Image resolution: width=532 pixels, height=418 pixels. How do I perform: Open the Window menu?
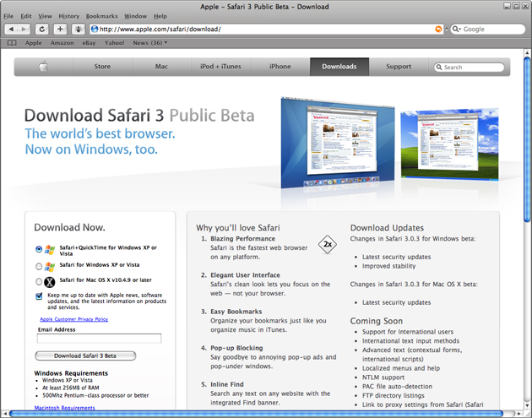135,16
